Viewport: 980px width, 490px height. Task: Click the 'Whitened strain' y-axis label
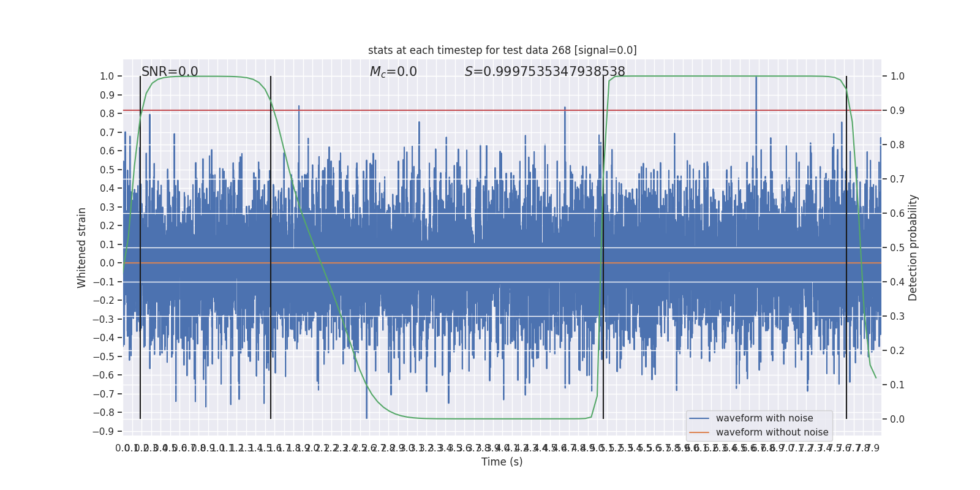(x=82, y=248)
